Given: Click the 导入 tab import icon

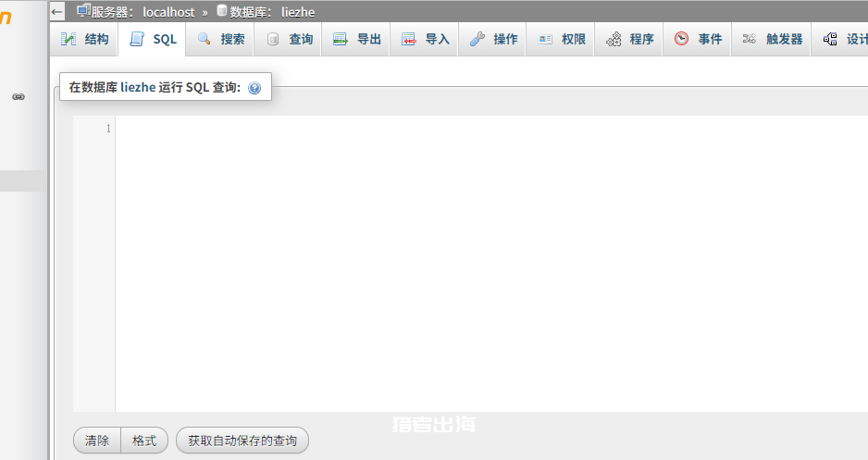Looking at the screenshot, I should 408,39.
